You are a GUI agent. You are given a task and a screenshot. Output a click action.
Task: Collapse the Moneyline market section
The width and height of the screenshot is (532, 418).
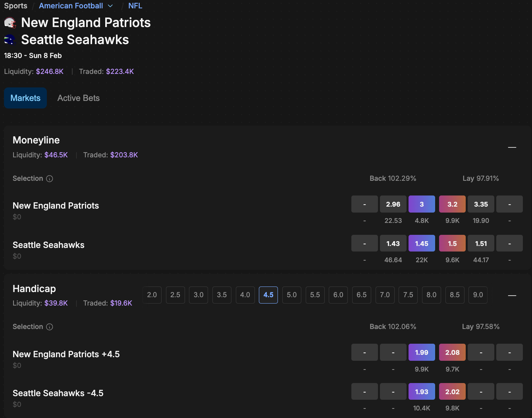point(512,147)
